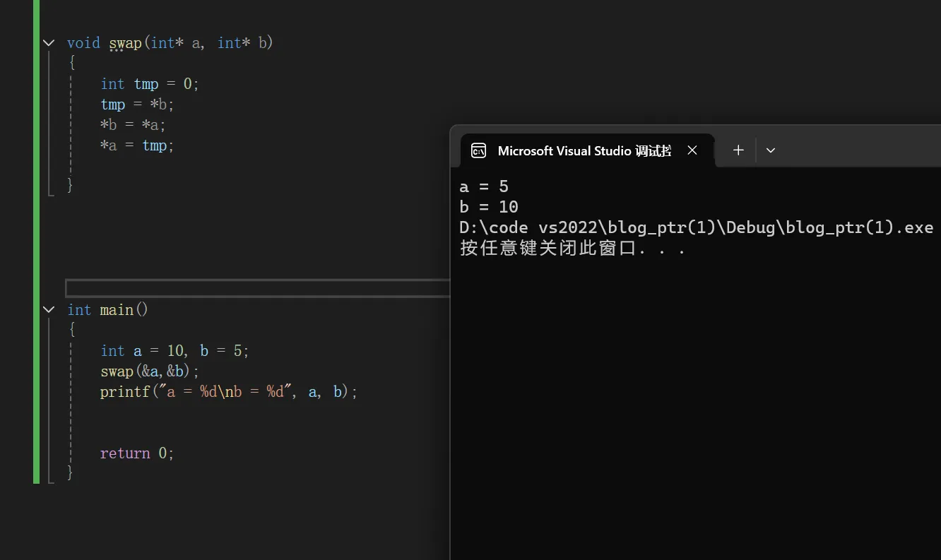
Task: Click the 'a = 5' console output line
Action: pyautogui.click(x=484, y=186)
